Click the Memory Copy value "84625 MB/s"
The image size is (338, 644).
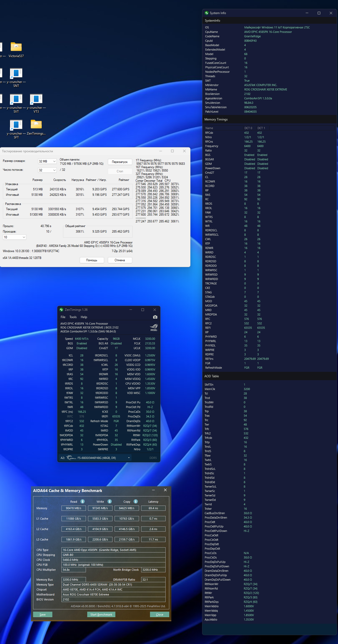coord(127,508)
